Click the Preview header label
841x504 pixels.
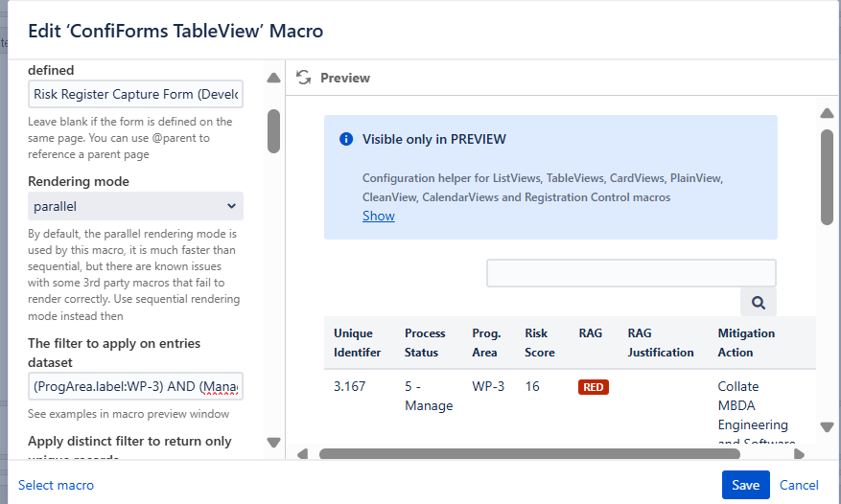[x=345, y=79]
